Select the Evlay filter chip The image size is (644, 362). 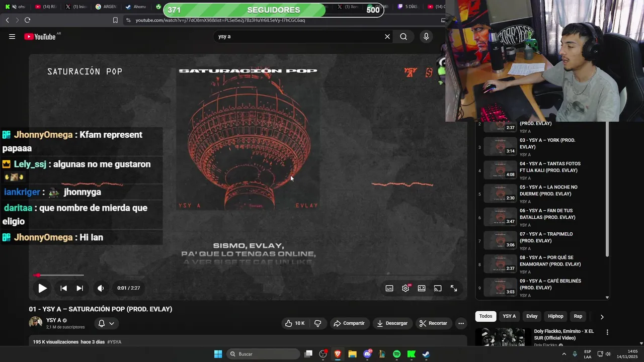pyautogui.click(x=532, y=316)
